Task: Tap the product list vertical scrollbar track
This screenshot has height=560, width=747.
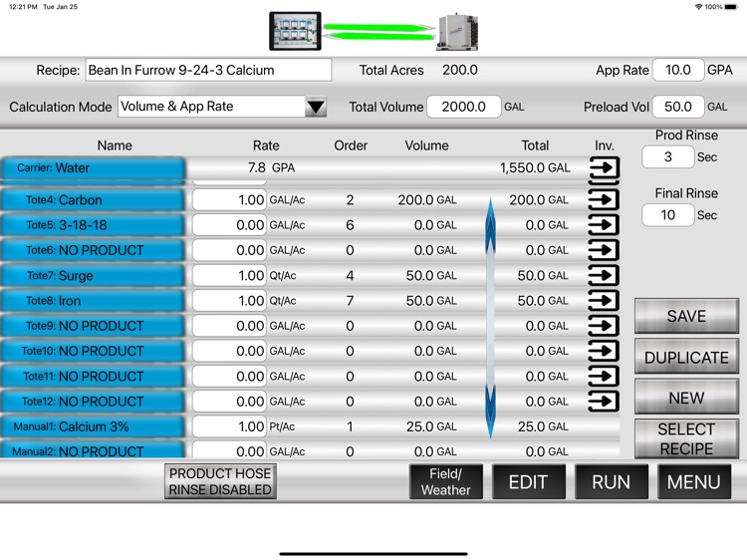Action: 490,319
